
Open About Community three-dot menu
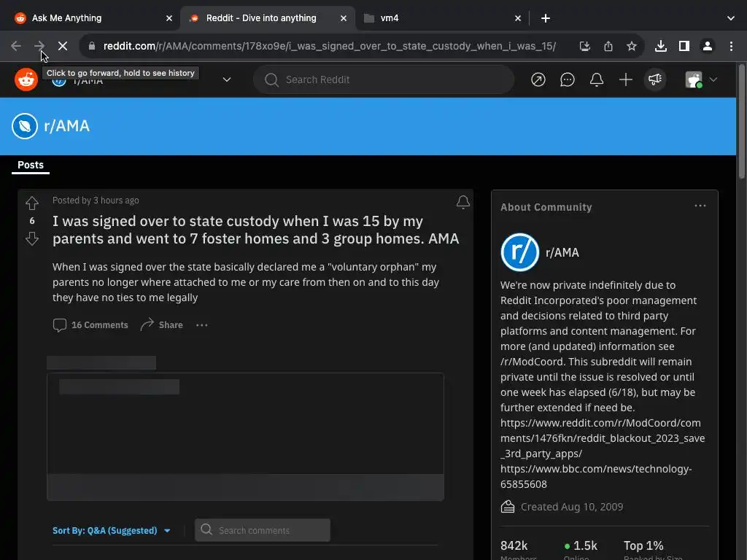coord(700,206)
